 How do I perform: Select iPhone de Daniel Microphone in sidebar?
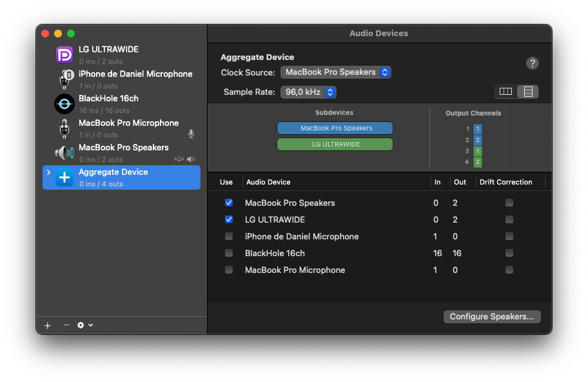(121, 79)
